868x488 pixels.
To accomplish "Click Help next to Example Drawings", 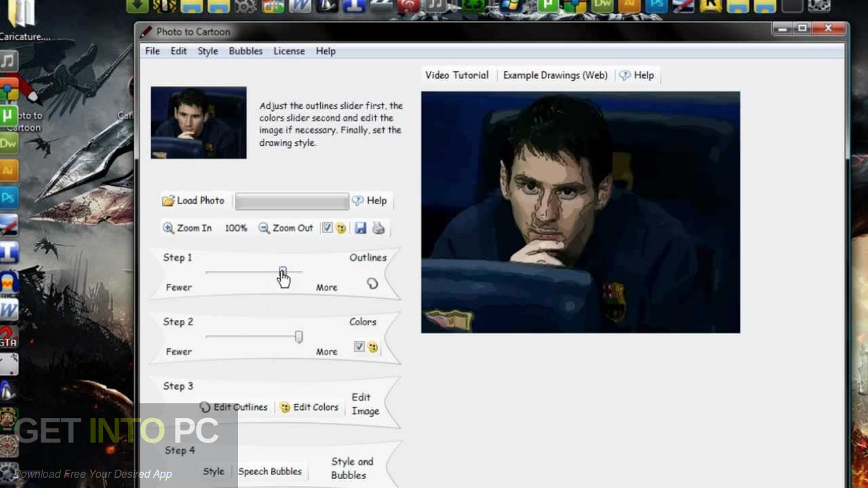I will click(x=637, y=75).
